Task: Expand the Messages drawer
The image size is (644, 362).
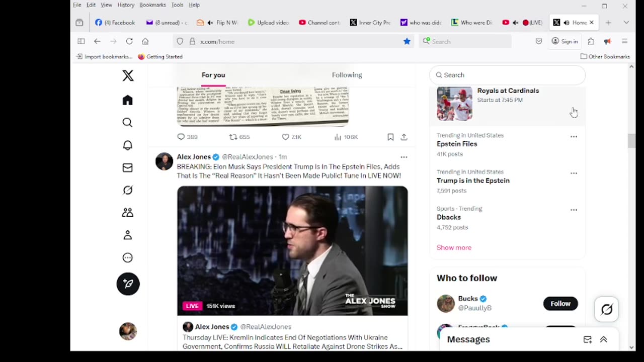Action: (x=604, y=340)
